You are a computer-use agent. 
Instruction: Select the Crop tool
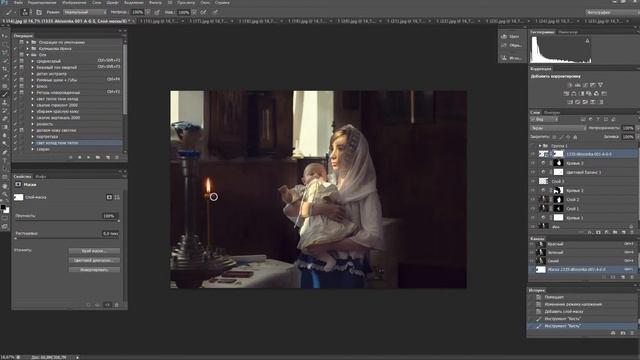tap(5, 69)
